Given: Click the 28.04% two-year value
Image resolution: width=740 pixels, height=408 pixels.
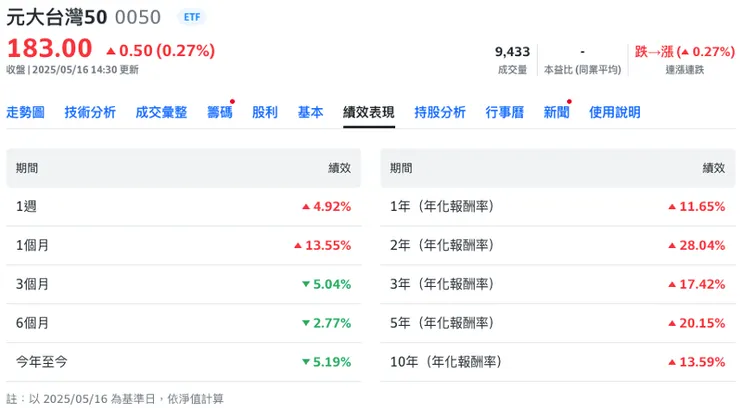Looking at the screenshot, I should click(697, 245).
